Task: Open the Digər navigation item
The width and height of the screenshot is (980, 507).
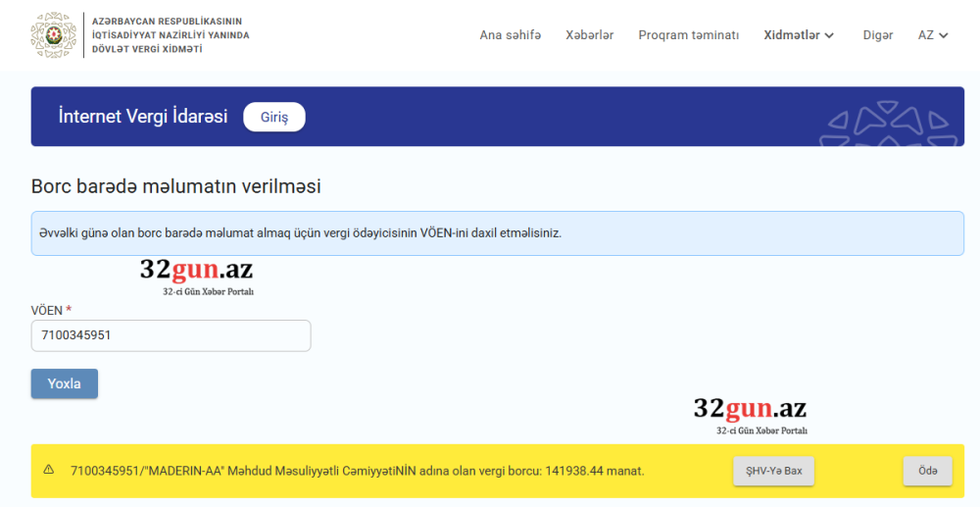Action: pos(877,35)
